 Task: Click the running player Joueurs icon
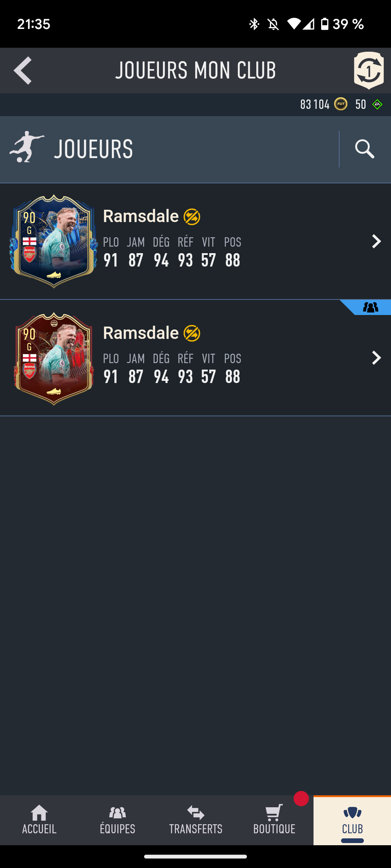coord(27,147)
